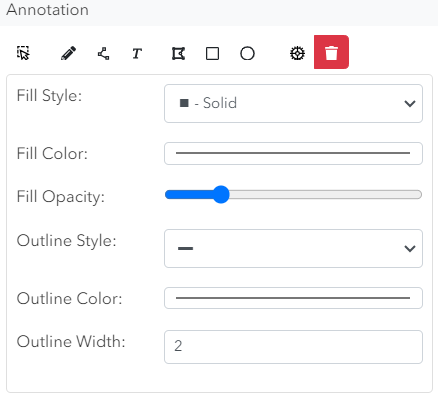Click the Fill Style chevron arrow
The image size is (438, 399).
click(410, 104)
